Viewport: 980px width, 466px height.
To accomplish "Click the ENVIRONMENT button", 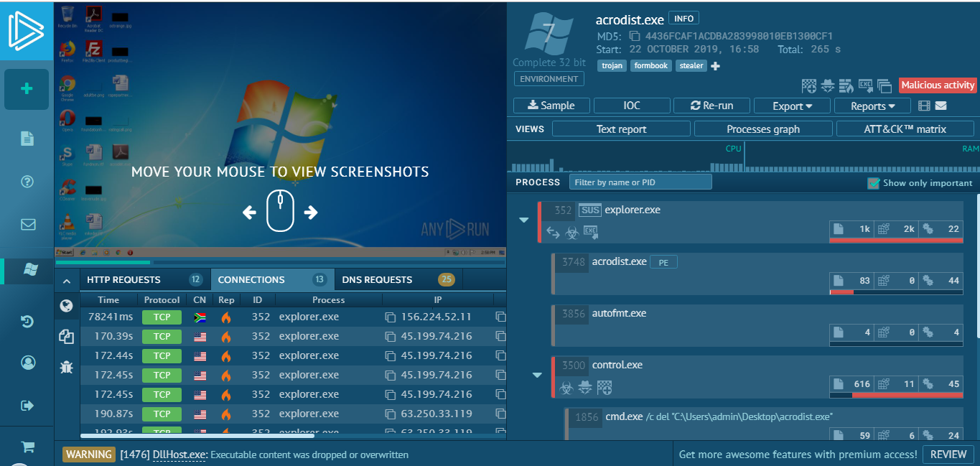I will coord(549,79).
